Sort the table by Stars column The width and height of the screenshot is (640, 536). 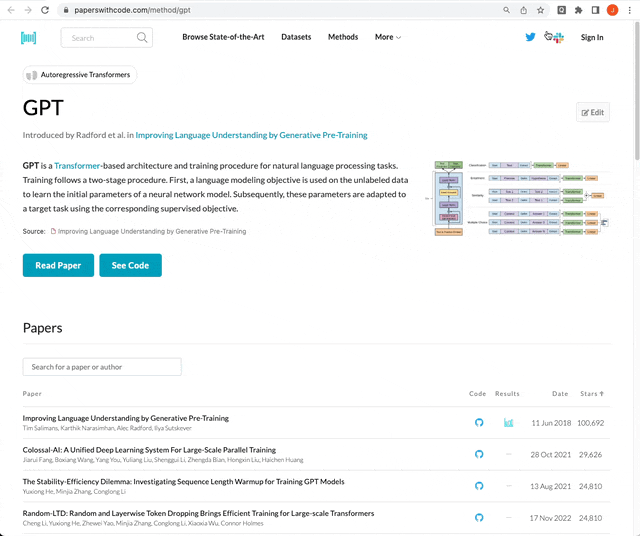click(592, 394)
